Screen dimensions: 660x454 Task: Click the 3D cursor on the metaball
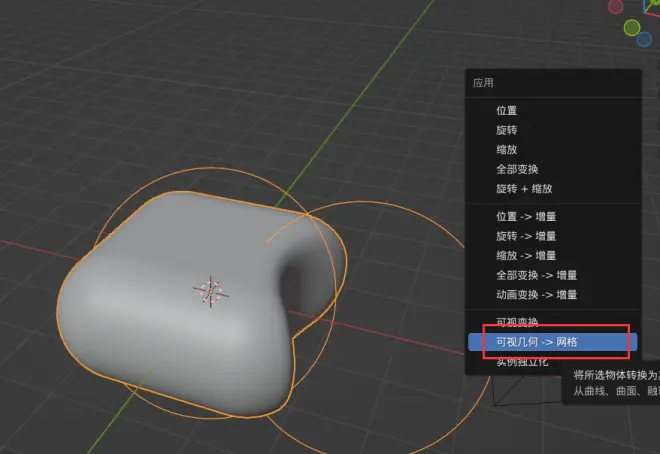click(x=211, y=292)
